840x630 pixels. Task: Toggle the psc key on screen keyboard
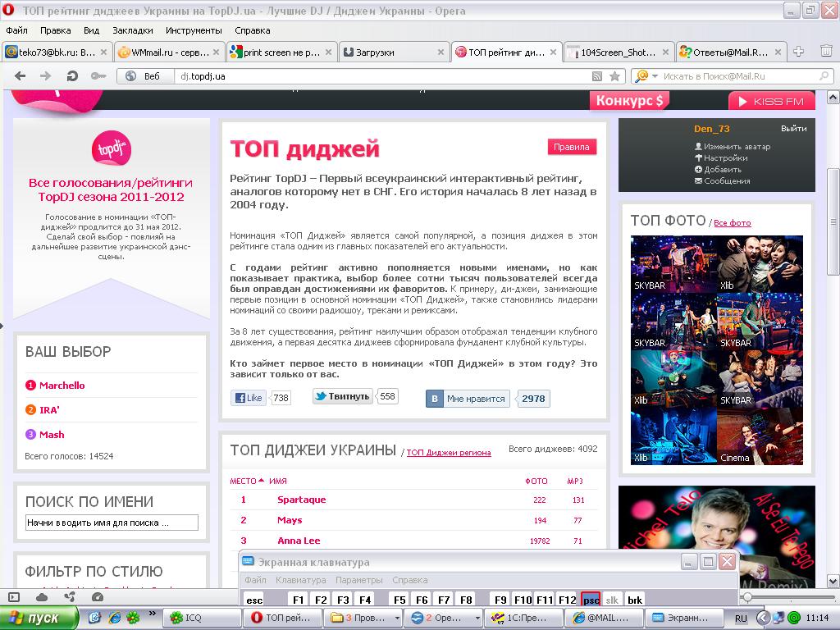pyautogui.click(x=591, y=600)
